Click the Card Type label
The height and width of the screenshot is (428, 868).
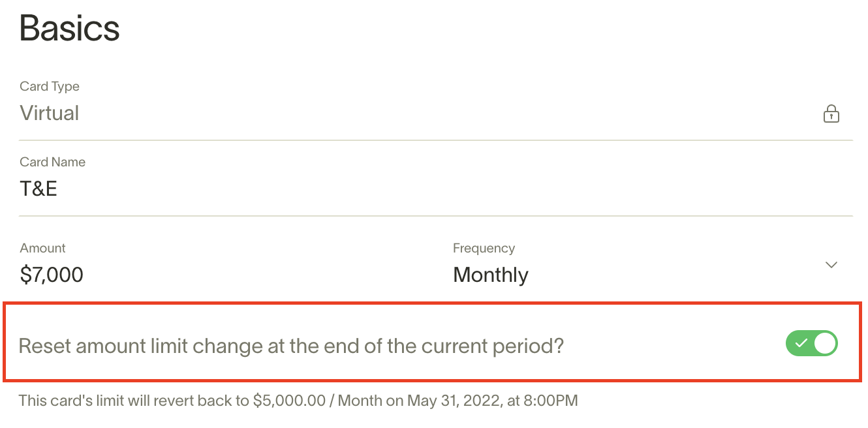[x=50, y=86]
